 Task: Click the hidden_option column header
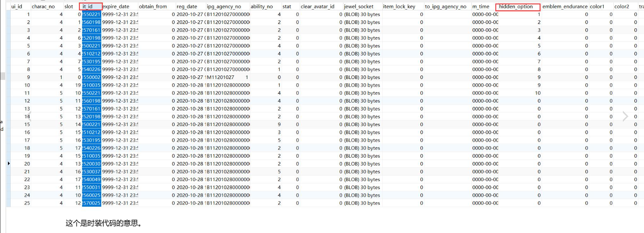coord(517,6)
